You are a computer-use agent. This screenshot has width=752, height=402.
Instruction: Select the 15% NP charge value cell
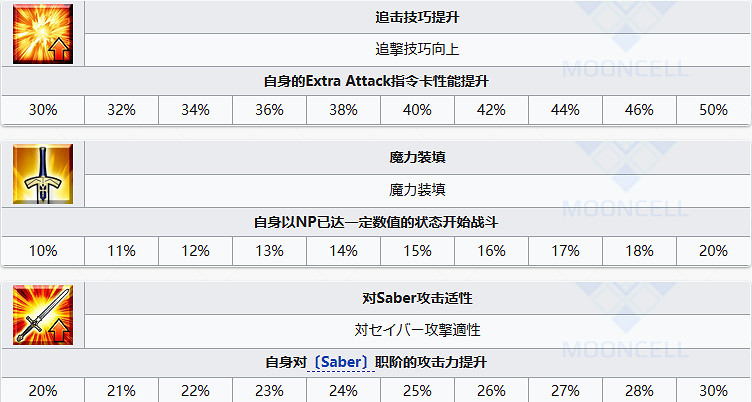tap(417, 250)
